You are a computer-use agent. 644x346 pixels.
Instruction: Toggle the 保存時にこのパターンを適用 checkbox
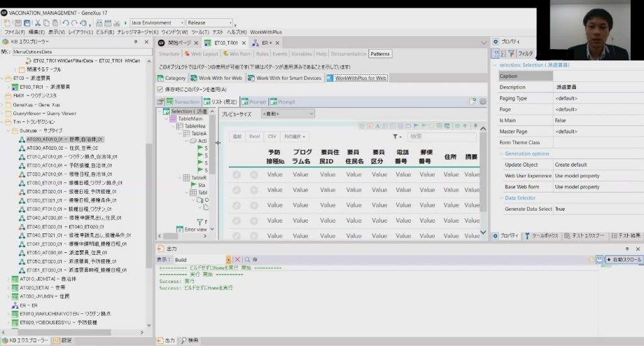[160, 89]
